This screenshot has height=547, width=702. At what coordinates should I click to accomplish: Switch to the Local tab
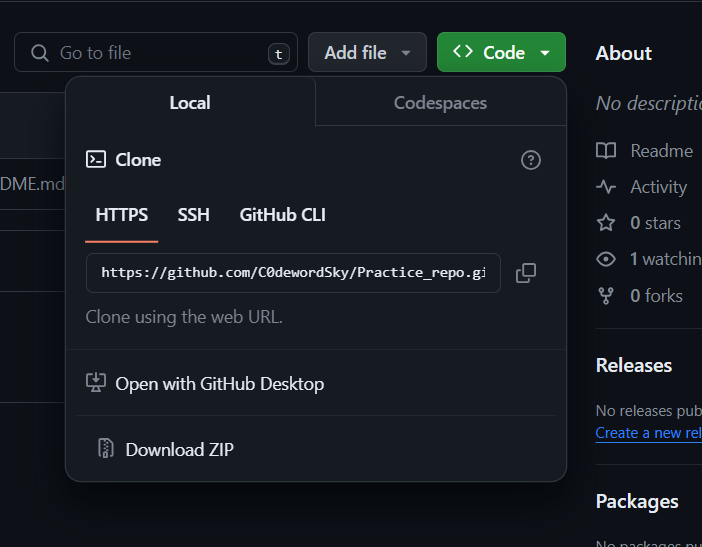(190, 103)
